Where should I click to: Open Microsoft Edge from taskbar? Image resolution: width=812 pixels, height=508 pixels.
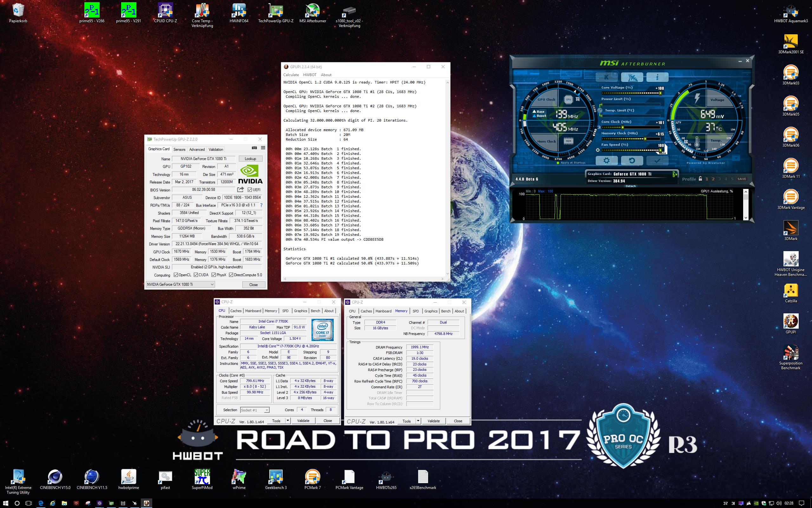click(41, 503)
